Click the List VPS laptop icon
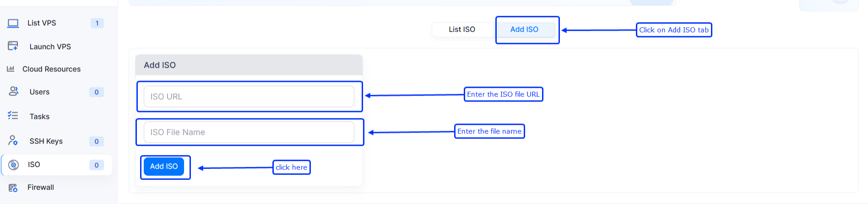Screen dimensions: 868x204 click(x=13, y=23)
